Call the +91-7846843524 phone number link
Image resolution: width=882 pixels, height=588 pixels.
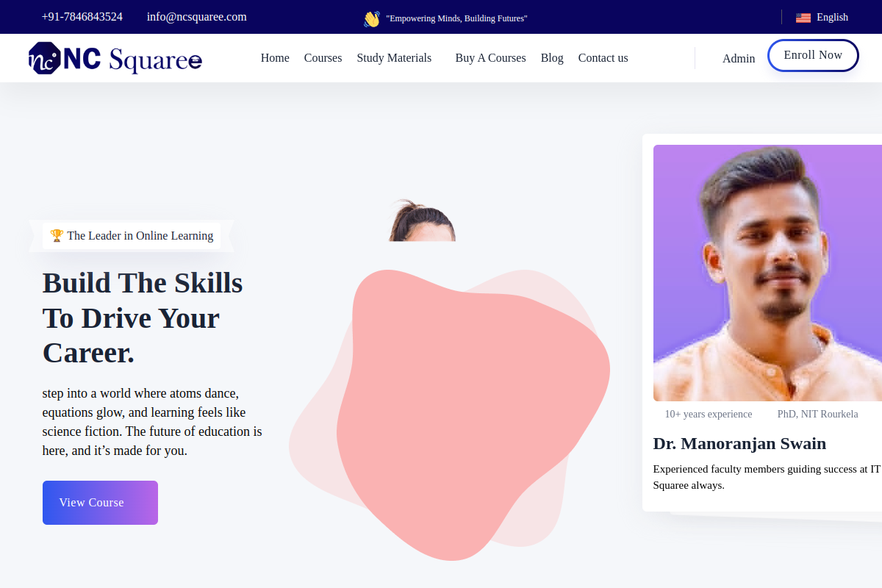[x=82, y=17]
